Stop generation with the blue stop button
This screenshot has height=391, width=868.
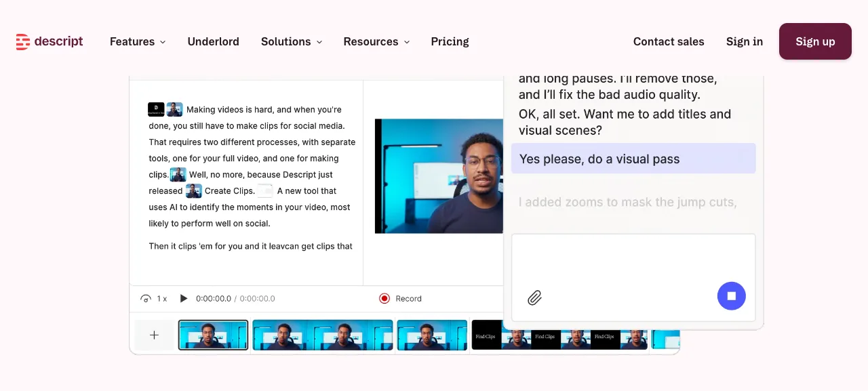point(731,296)
